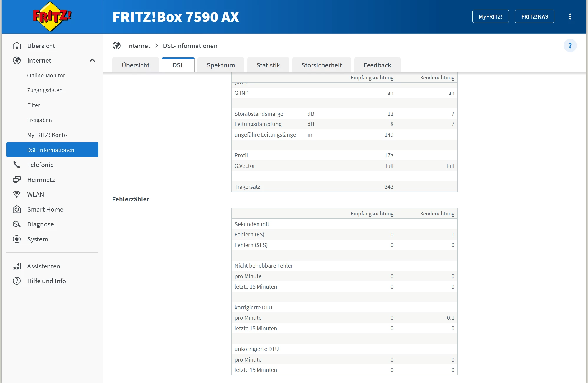The height and width of the screenshot is (383, 588).
Task: Click the phone icon for Telefonie
Action: tap(17, 165)
